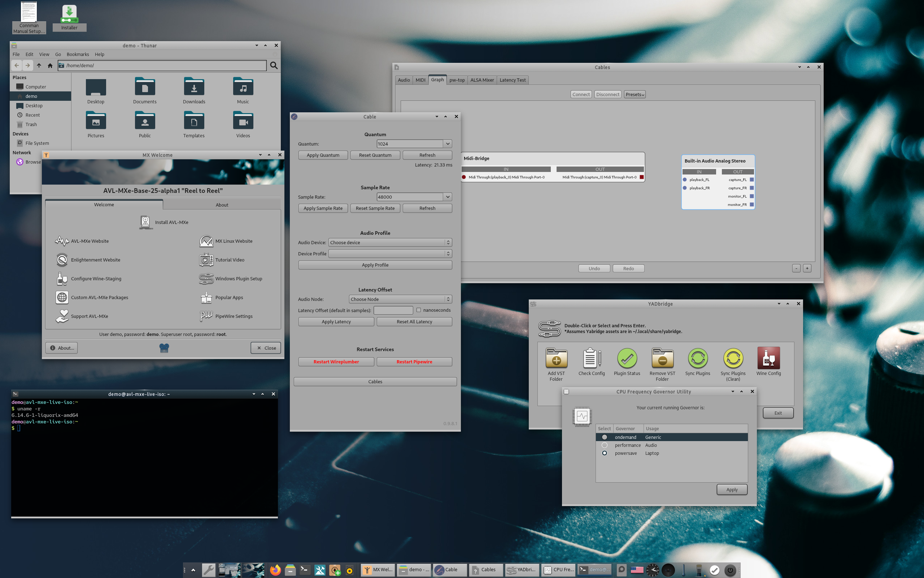The width and height of the screenshot is (924, 578).
Task: Click the red Restart Pipewire button
Action: [x=414, y=362]
